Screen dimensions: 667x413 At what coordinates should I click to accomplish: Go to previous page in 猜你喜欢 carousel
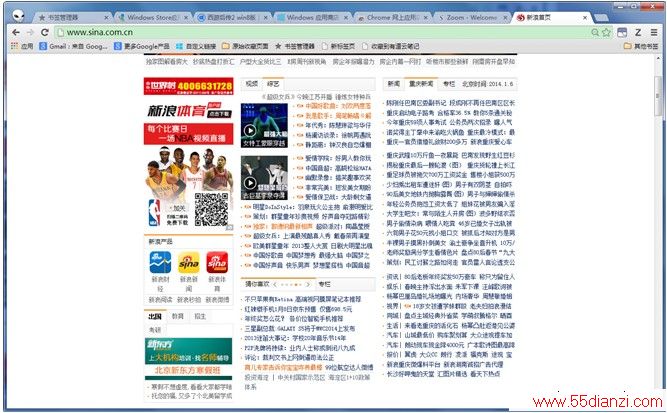(275, 284)
